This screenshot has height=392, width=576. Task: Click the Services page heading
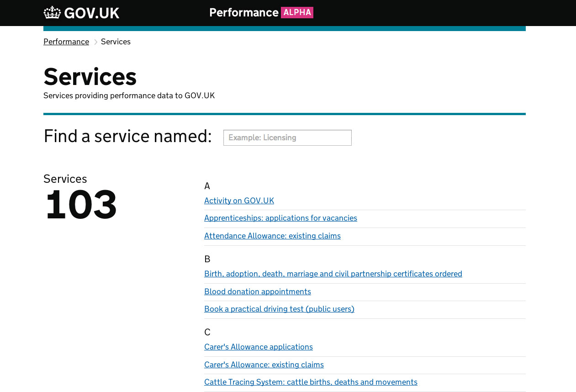[90, 76]
